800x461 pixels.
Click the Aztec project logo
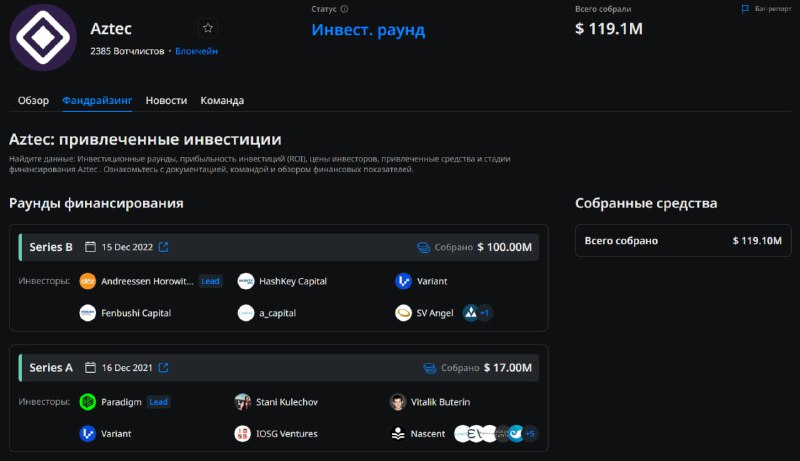point(43,37)
